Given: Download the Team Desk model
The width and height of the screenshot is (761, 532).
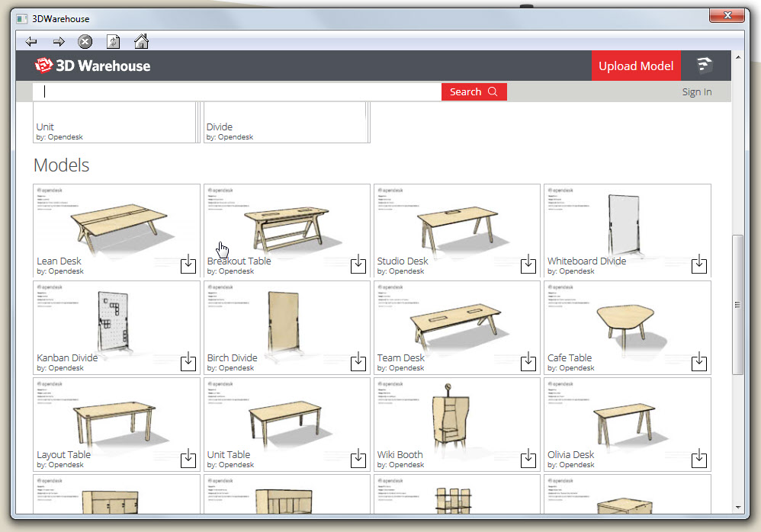Looking at the screenshot, I should click(x=528, y=361).
